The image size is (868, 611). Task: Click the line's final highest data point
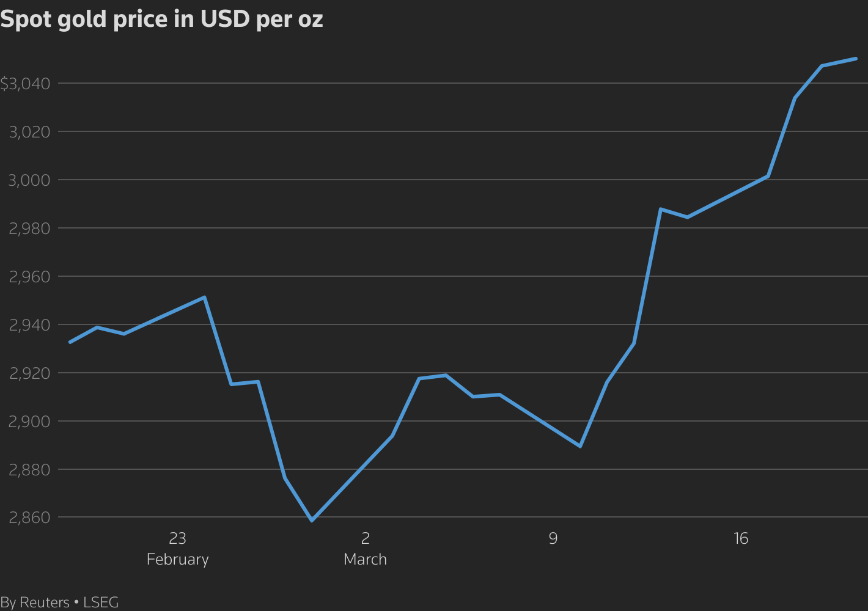click(x=855, y=59)
